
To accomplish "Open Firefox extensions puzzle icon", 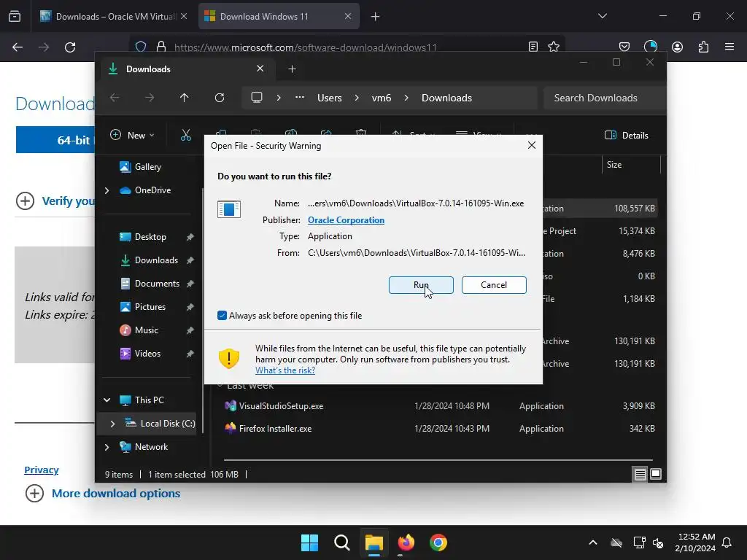I will (x=703, y=47).
